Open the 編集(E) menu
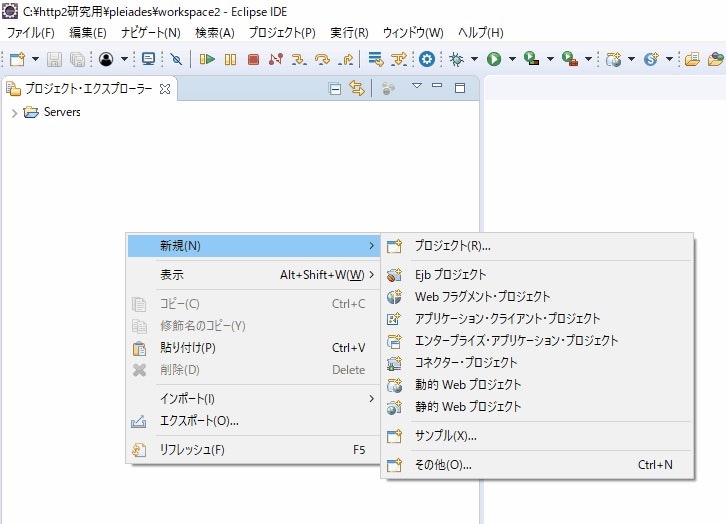726x524 pixels. click(x=88, y=32)
